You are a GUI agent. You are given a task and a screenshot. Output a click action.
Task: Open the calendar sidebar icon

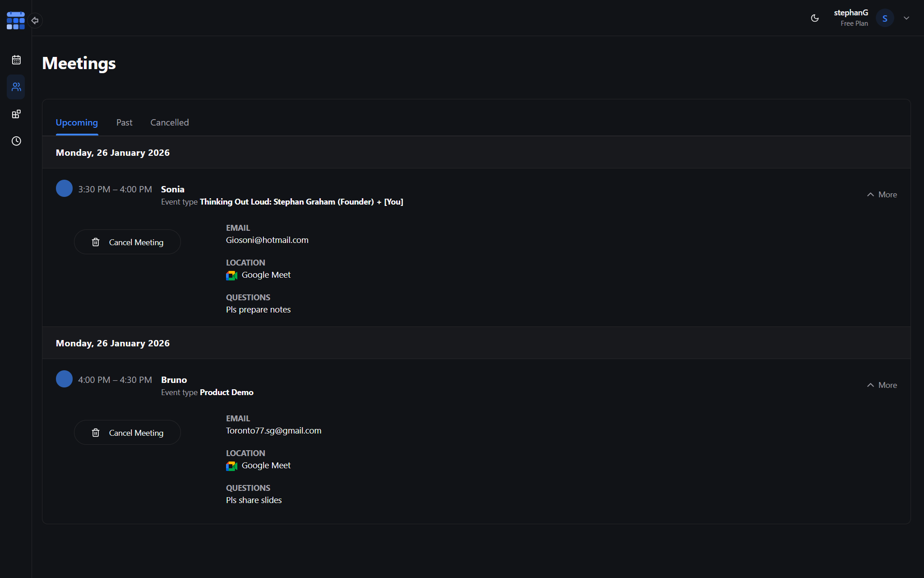[16, 60]
